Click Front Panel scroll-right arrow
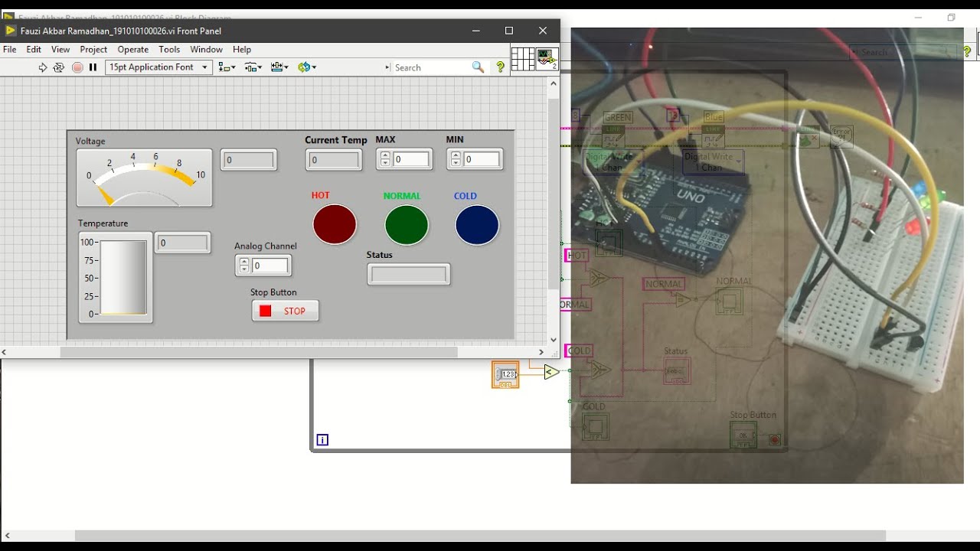This screenshot has height=551, width=980. click(x=541, y=352)
